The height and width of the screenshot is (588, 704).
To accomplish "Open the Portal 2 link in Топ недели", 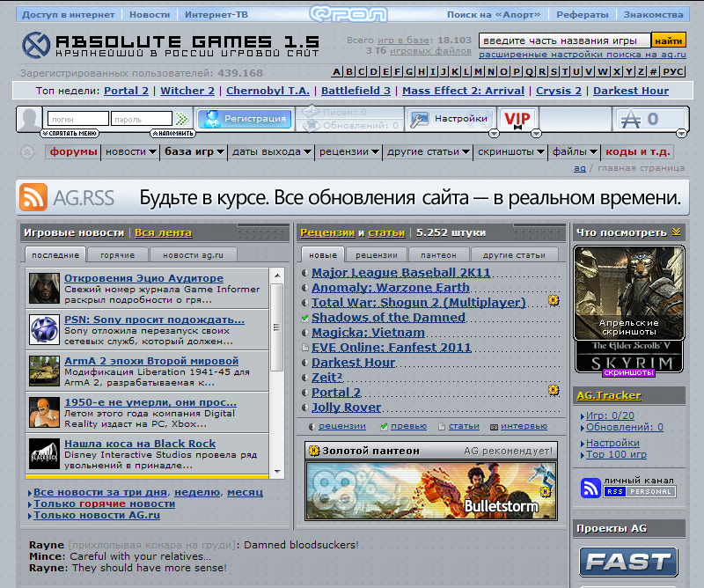I will (126, 91).
